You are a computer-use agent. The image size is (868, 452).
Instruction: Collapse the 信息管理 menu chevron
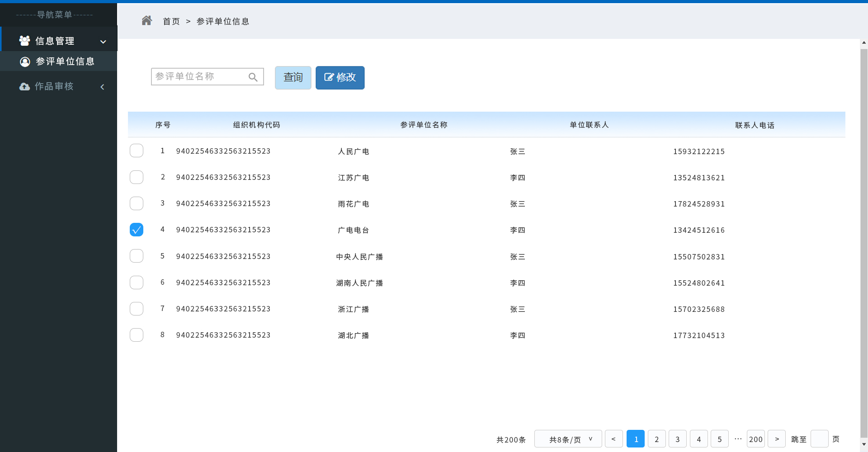103,42
